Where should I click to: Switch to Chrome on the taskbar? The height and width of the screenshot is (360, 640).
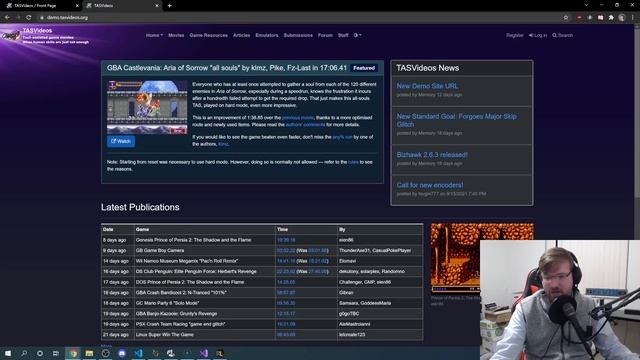73,353
